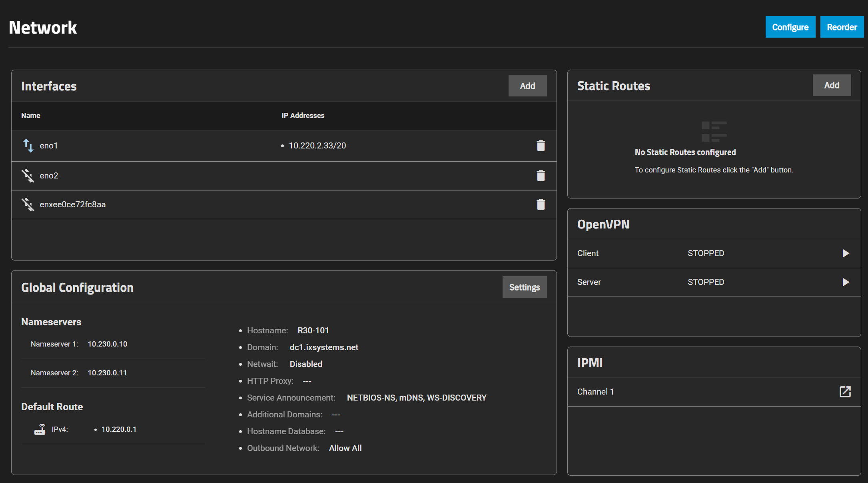868x483 pixels.
Task: Click the Outbound Network Allow All value
Action: (345, 448)
